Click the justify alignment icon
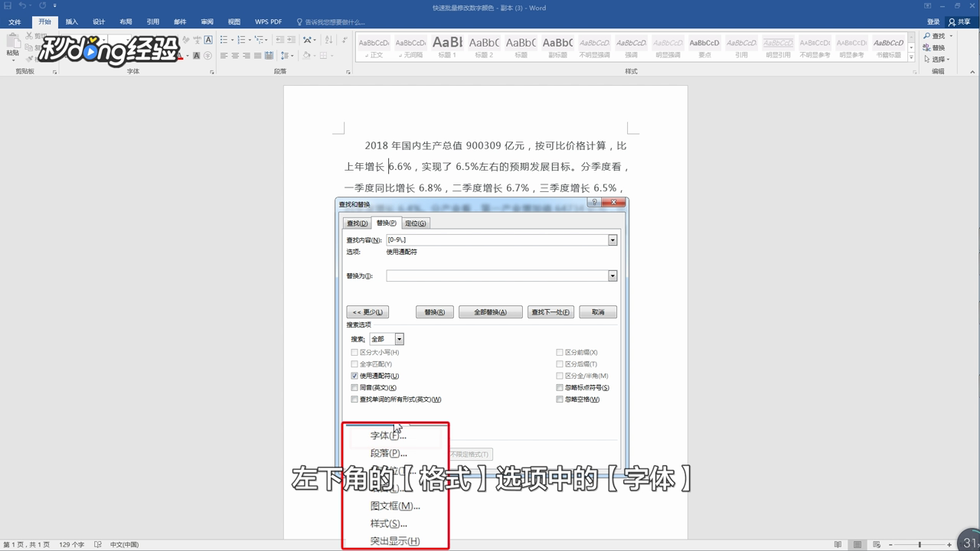This screenshot has height=551, width=980. (258, 56)
